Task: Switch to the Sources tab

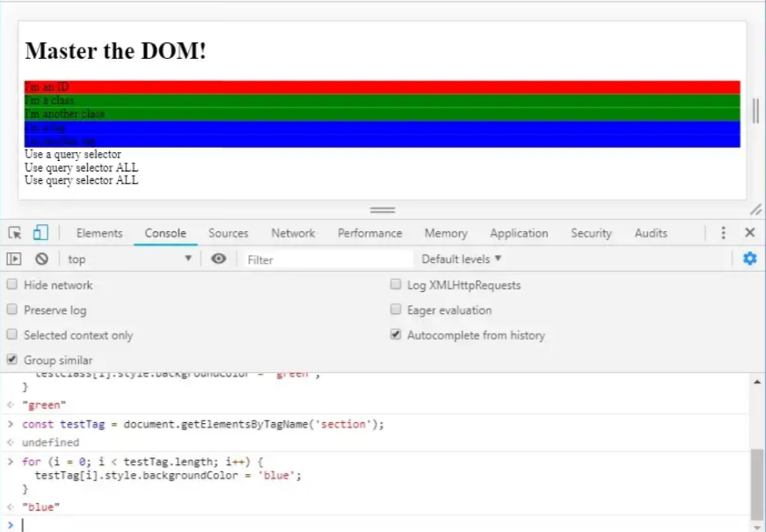Action: tap(228, 233)
